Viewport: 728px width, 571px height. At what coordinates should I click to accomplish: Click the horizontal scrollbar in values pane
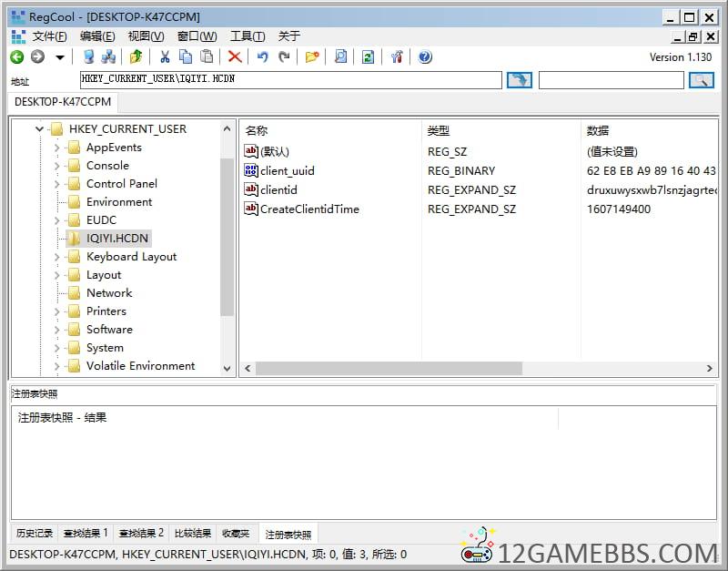389,369
